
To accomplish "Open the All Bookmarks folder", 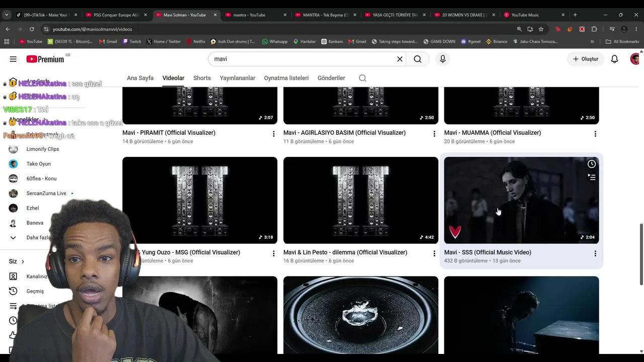I will point(622,42).
